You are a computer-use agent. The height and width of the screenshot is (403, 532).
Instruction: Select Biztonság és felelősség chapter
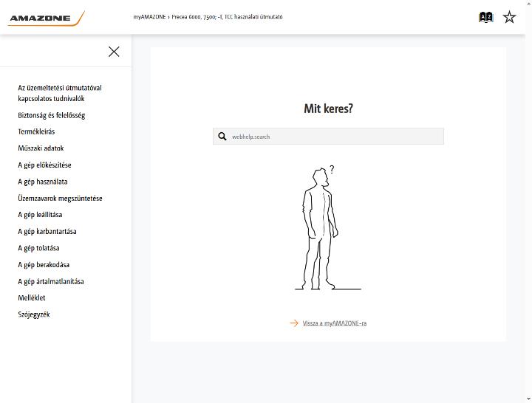pos(52,115)
